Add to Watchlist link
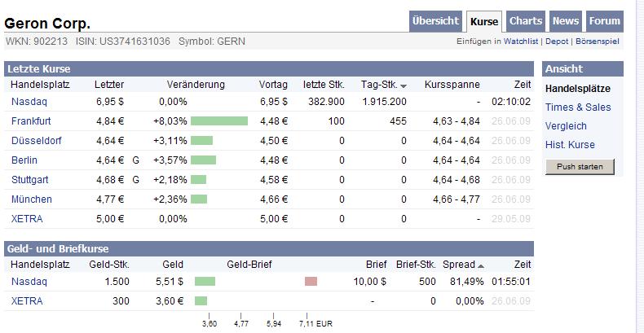The height and width of the screenshot is (333, 644). (520, 41)
